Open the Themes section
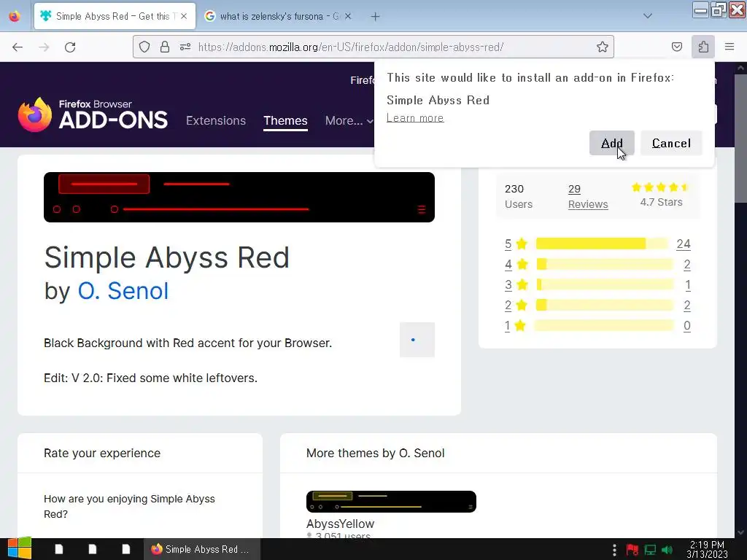This screenshot has width=747, height=560. coord(285,120)
